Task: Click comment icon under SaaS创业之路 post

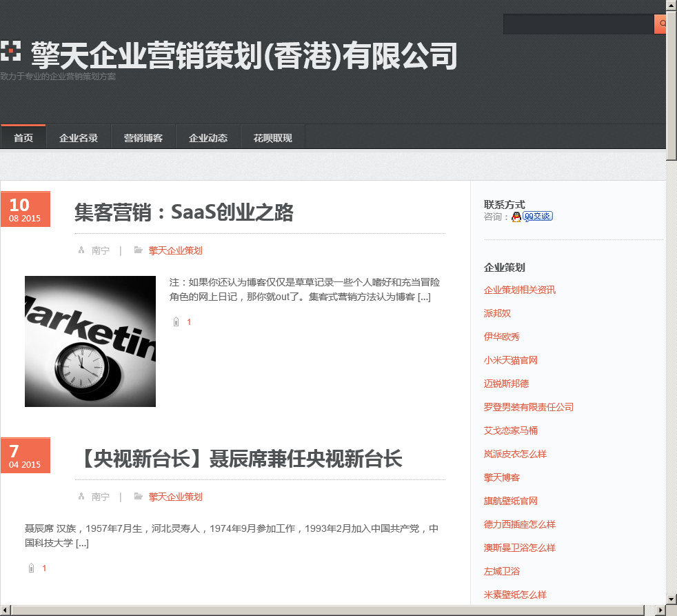Action: [176, 321]
